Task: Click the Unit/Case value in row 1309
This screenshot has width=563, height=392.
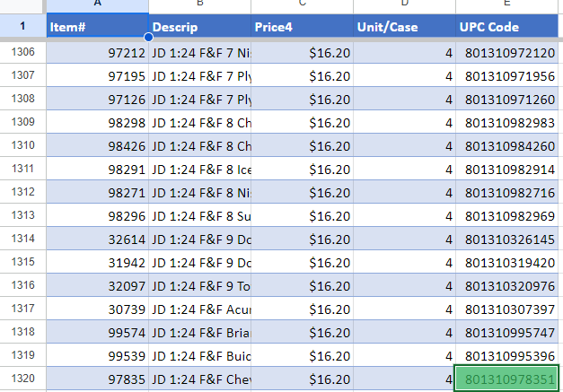Action: (404, 123)
